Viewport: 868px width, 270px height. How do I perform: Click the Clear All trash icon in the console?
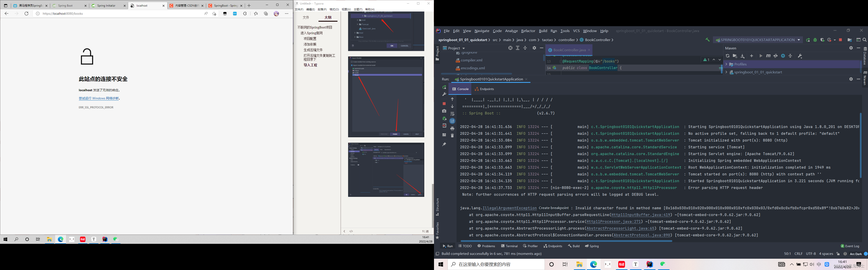click(452, 136)
